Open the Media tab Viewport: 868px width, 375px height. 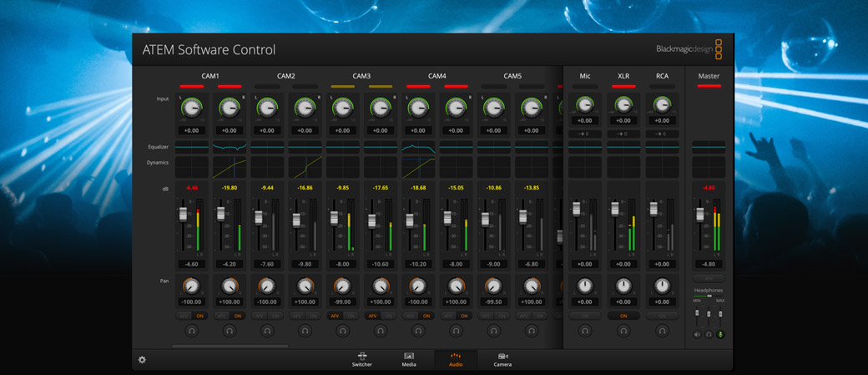pos(409,359)
